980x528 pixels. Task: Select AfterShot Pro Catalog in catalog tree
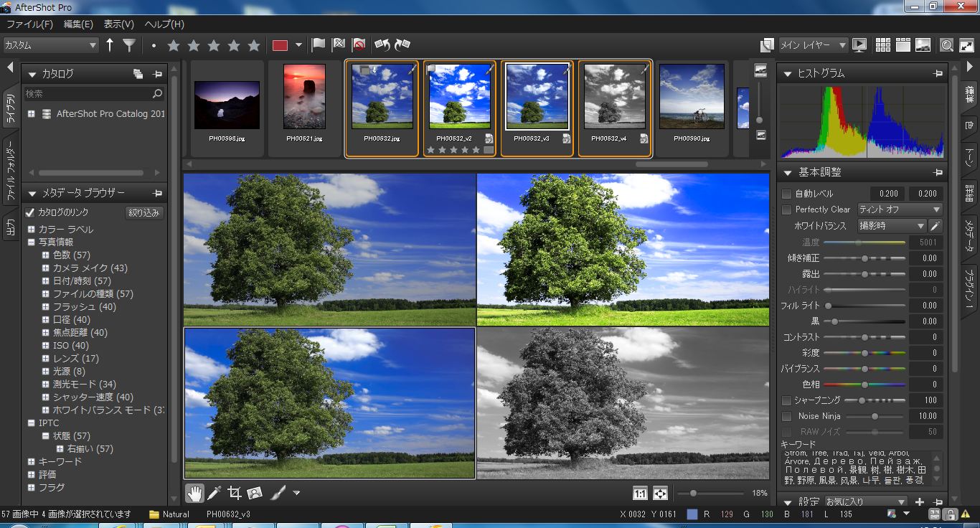pyautogui.click(x=110, y=114)
